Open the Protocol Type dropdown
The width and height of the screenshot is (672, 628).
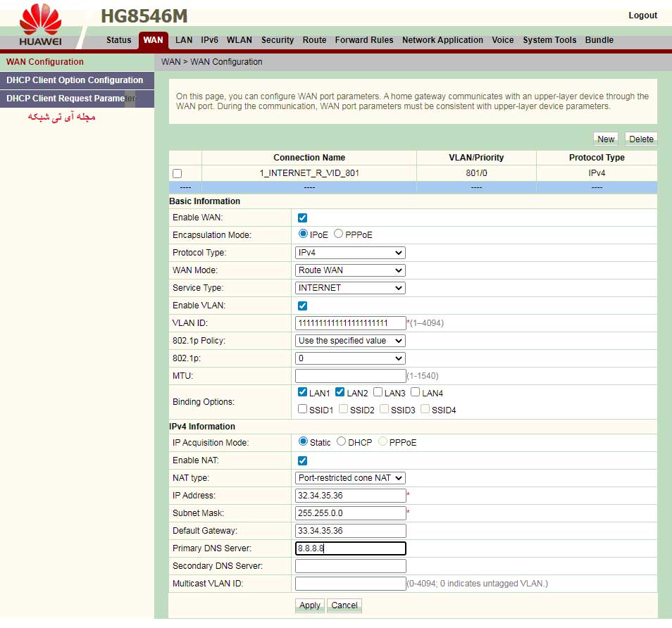(350, 253)
